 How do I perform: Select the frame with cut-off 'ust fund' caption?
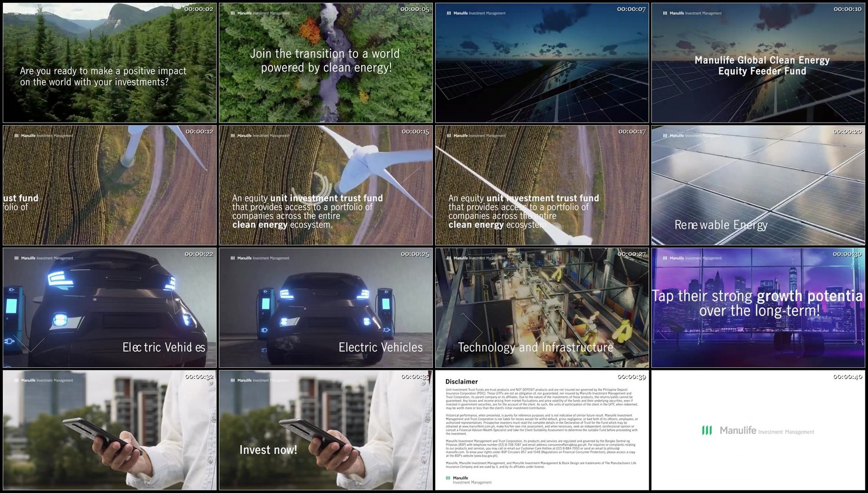(x=110, y=185)
